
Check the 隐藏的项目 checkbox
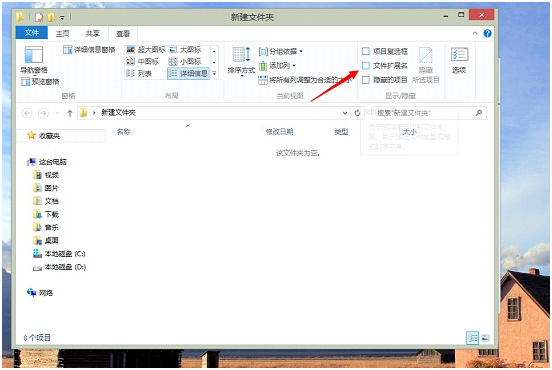(366, 80)
